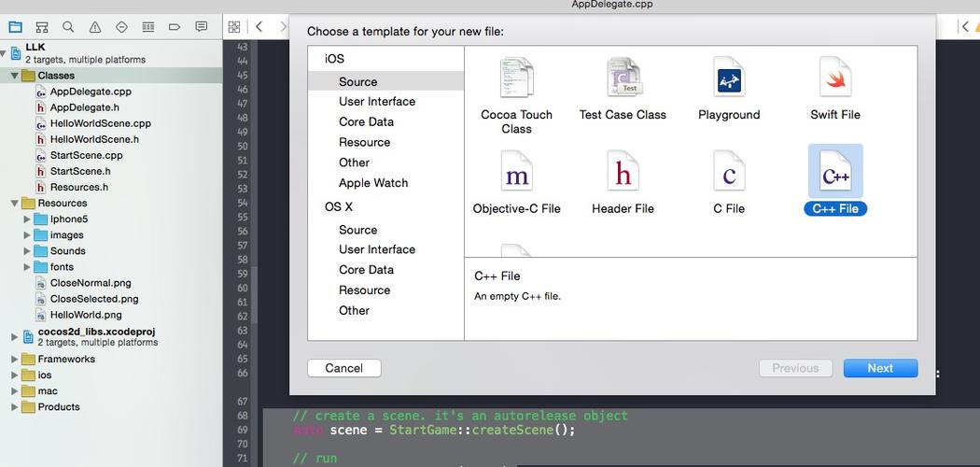Click the Next button
Screen dimensions: 980x467
880,368
